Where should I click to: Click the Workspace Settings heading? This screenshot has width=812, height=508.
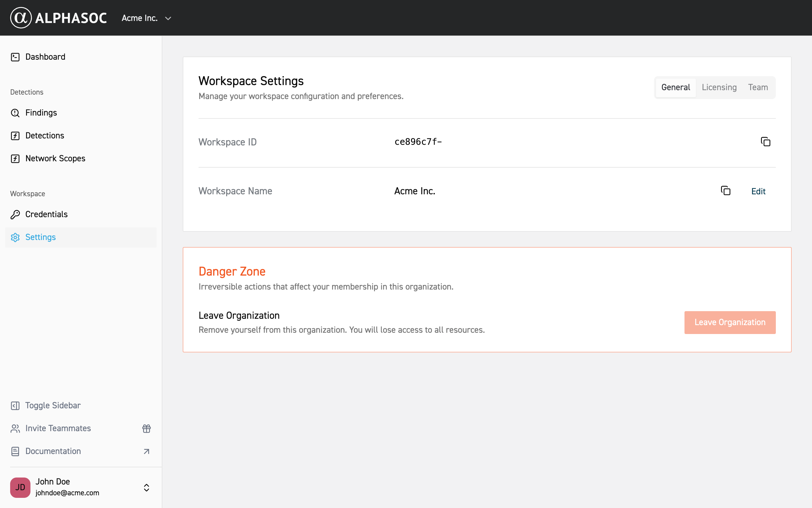(251, 81)
